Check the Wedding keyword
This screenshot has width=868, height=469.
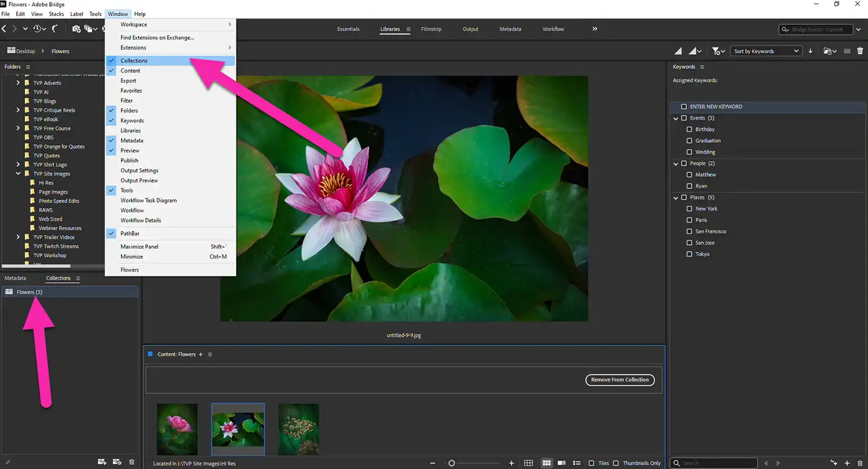pos(689,152)
